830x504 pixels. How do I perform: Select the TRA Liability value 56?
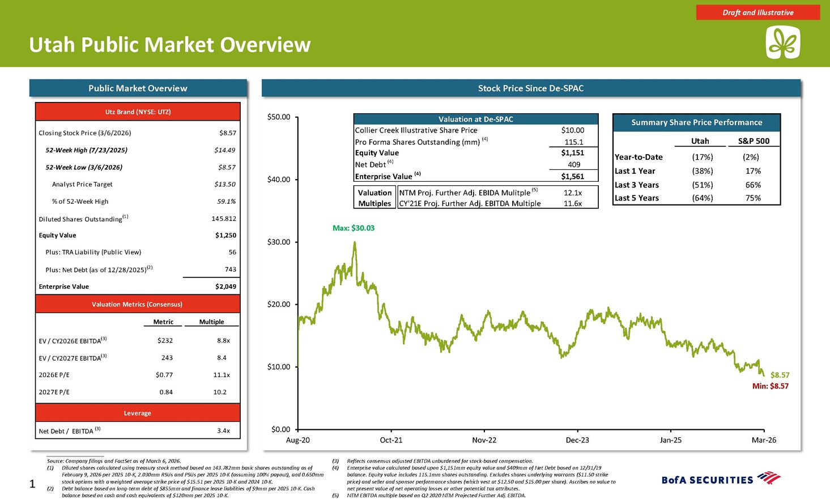click(x=232, y=252)
